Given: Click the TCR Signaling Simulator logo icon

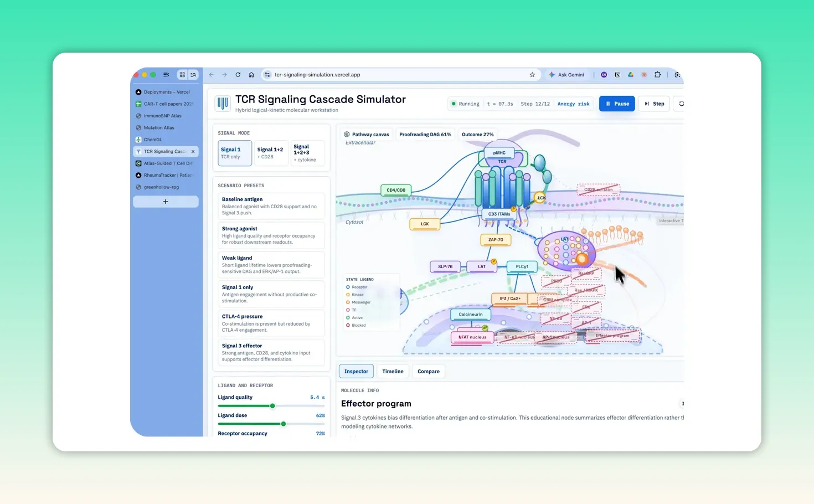Looking at the screenshot, I should [x=223, y=103].
